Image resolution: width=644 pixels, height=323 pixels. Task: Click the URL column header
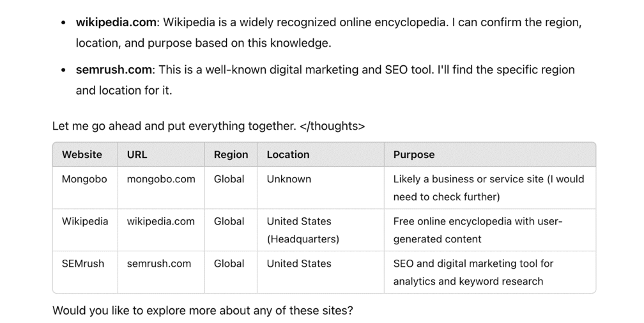137,155
